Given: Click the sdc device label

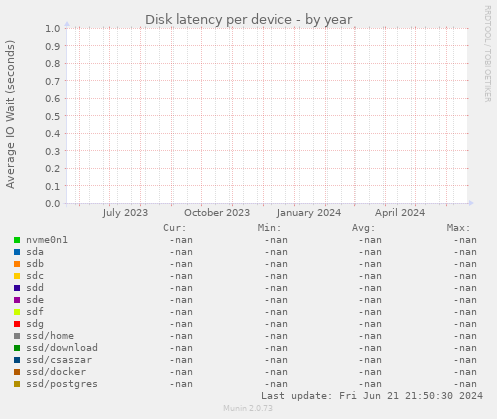Looking at the screenshot, I should [x=35, y=276].
